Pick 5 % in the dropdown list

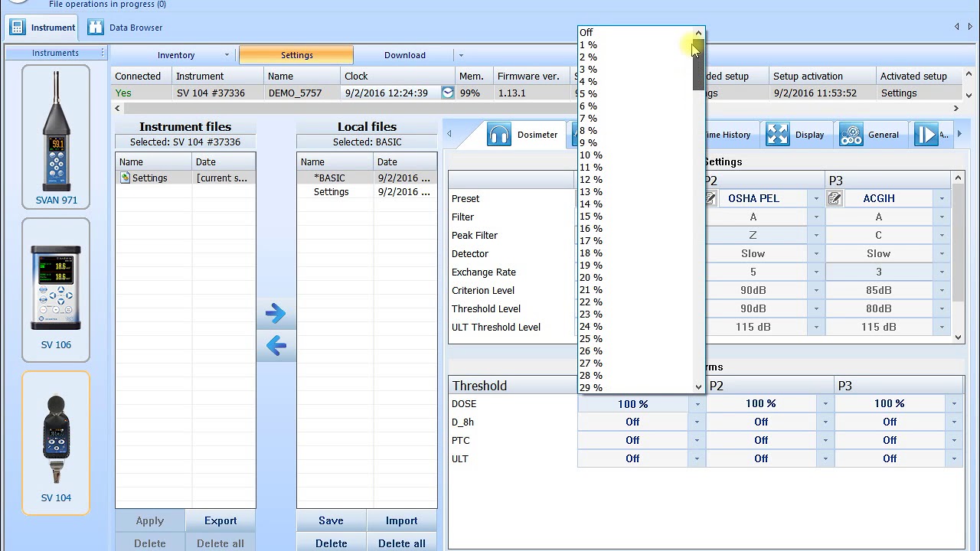635,94
